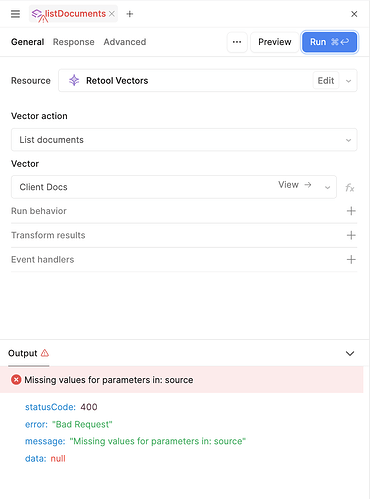Switch to the Response tab

pyautogui.click(x=74, y=42)
